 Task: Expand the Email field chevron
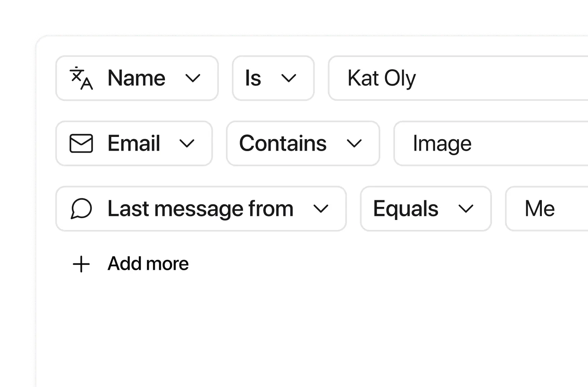click(x=187, y=144)
